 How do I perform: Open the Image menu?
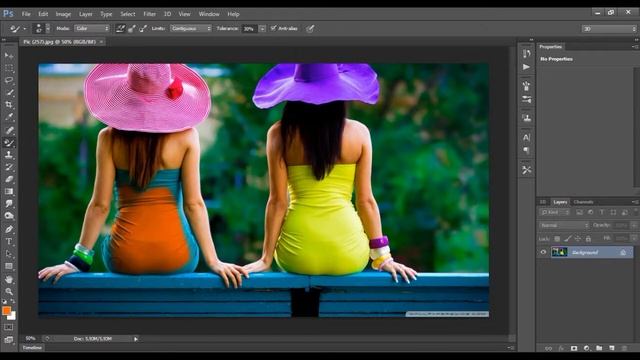(x=63, y=14)
